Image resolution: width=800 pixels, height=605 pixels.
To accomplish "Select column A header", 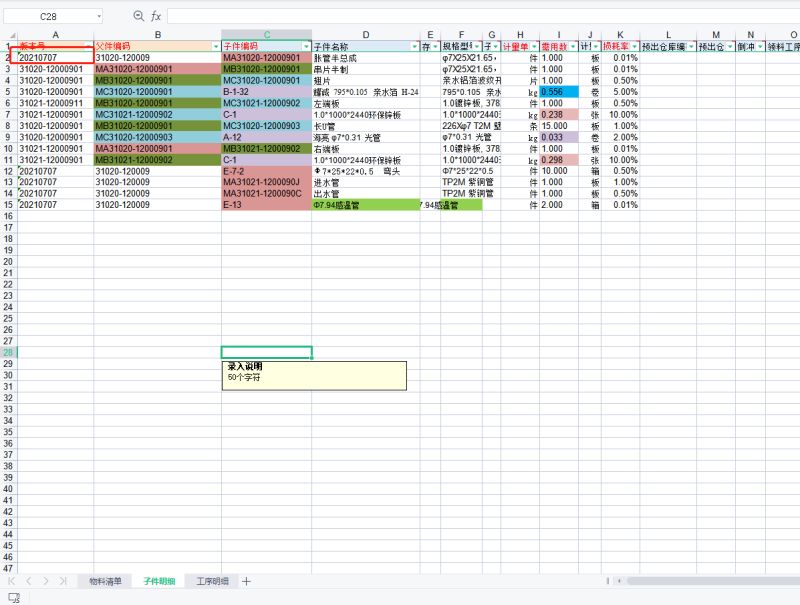I will click(56, 35).
